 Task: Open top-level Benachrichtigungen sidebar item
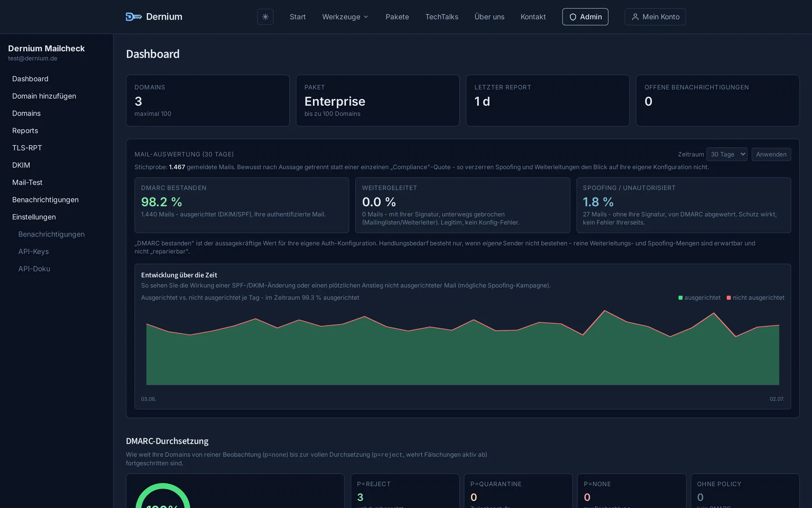45,200
